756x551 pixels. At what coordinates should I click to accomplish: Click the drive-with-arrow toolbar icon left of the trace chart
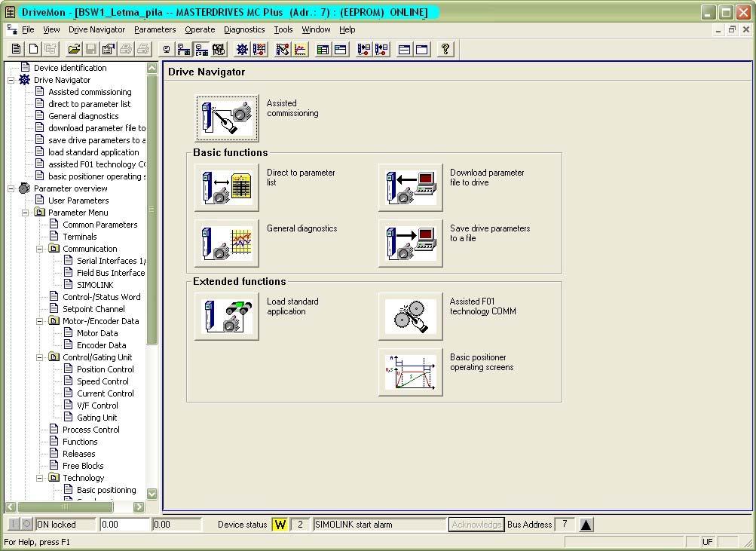(283, 49)
